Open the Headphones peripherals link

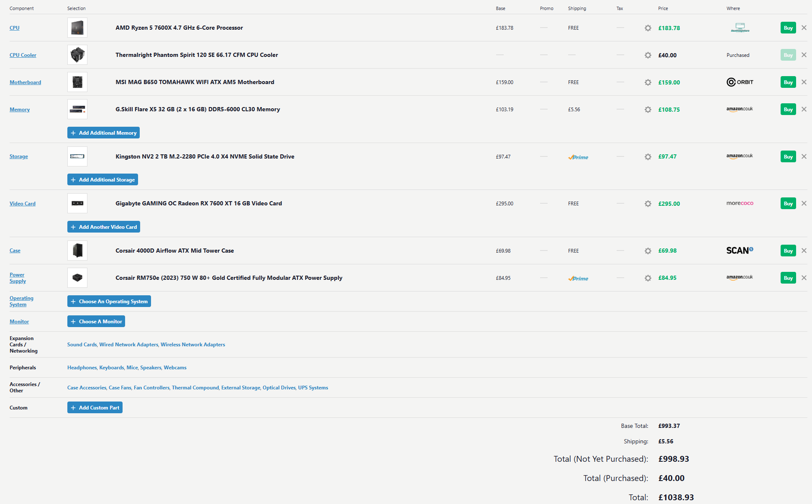82,368
